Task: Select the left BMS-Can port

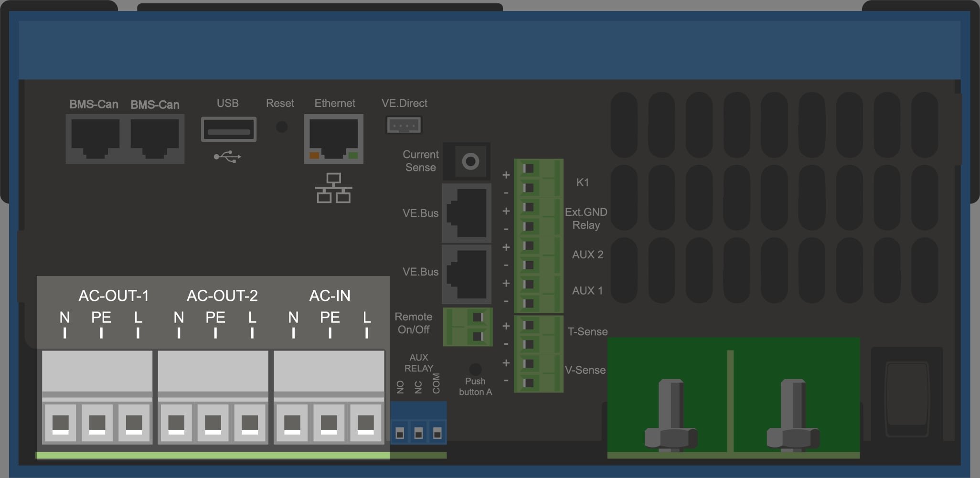Action: [96, 138]
